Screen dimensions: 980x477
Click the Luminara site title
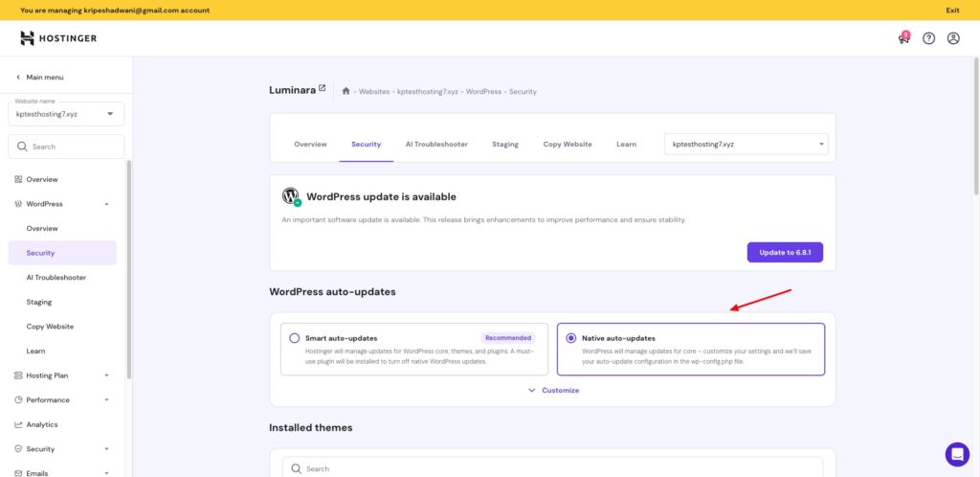tap(293, 91)
